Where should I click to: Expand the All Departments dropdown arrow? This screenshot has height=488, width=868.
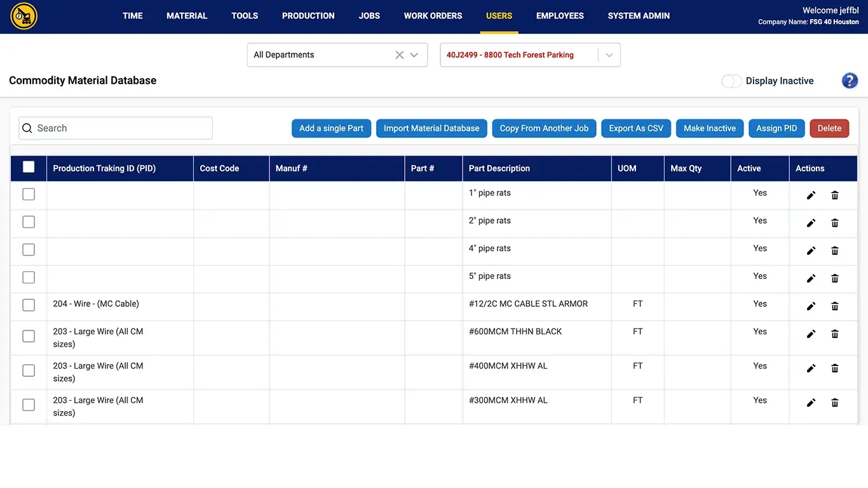(x=414, y=55)
